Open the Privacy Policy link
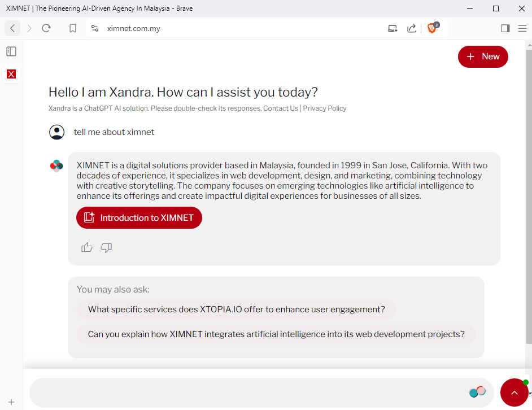 325,108
